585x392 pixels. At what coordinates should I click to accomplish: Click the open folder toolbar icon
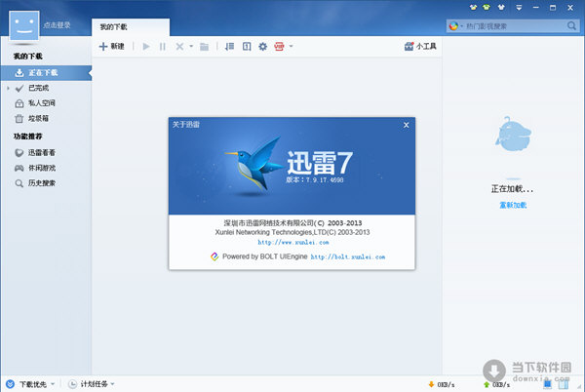pyautogui.click(x=204, y=46)
